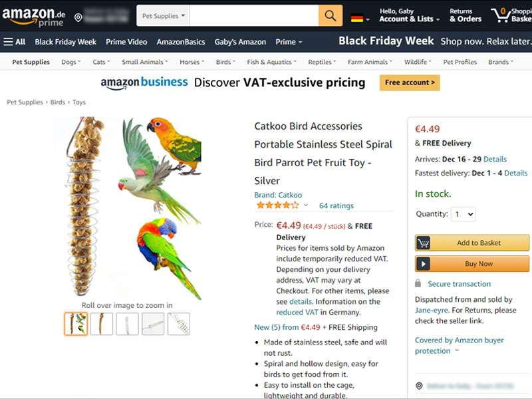Click the German flag language selector
Image resolution: width=532 pixels, height=399 pixels.
point(360,19)
